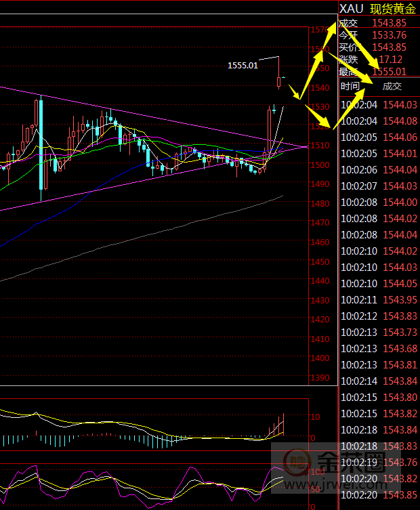Screen dimensions: 420x510
Task: Click the large red breakout candle near 1530
Action: 269,130
